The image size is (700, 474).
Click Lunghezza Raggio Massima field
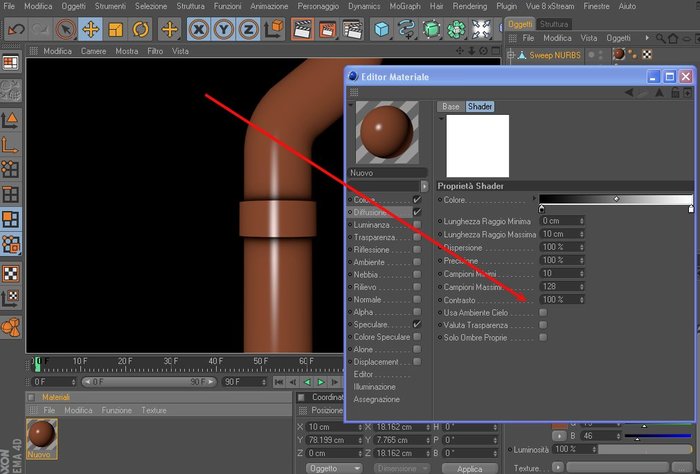pos(562,234)
